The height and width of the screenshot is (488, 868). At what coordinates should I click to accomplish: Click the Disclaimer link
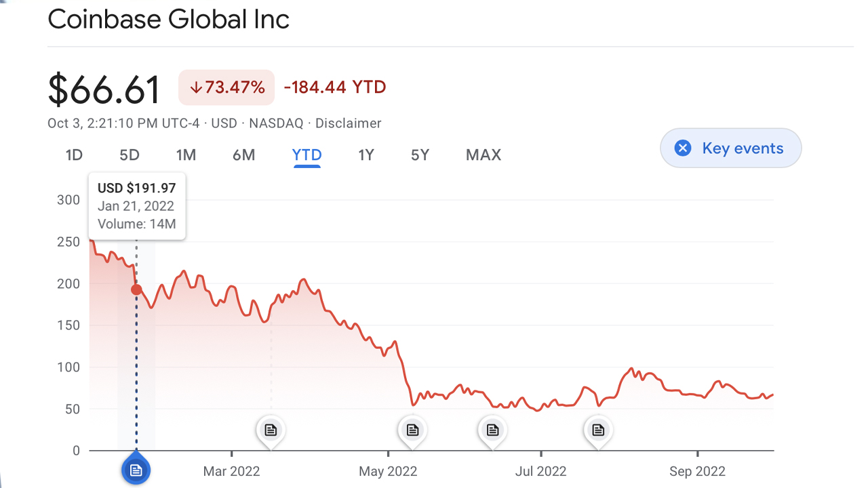click(x=348, y=123)
